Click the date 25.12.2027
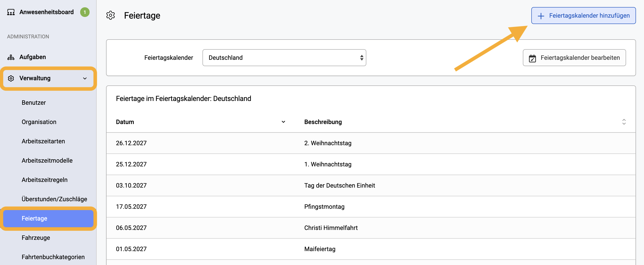This screenshot has height=265, width=644. click(x=131, y=164)
